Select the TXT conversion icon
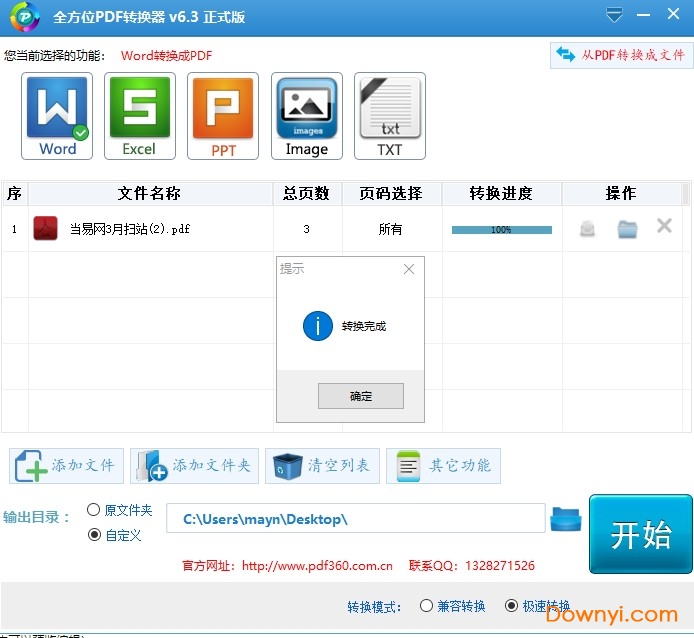The image size is (694, 638). click(x=390, y=115)
